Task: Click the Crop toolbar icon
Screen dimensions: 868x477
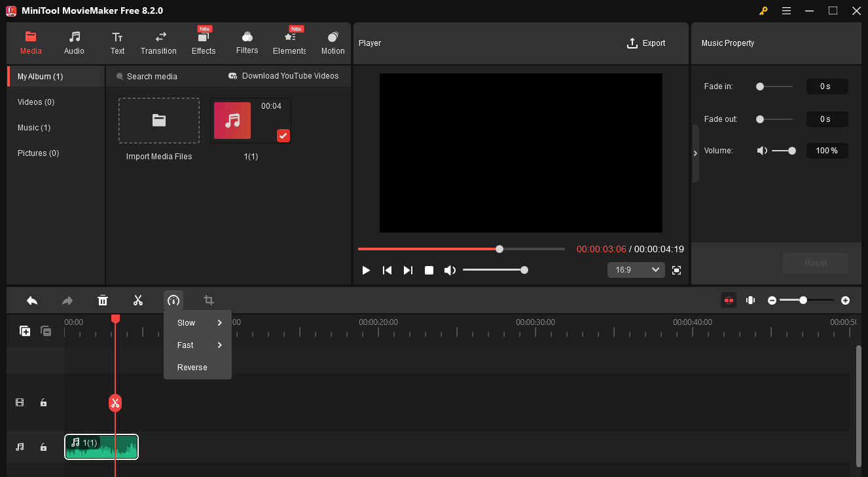Action: [209, 300]
